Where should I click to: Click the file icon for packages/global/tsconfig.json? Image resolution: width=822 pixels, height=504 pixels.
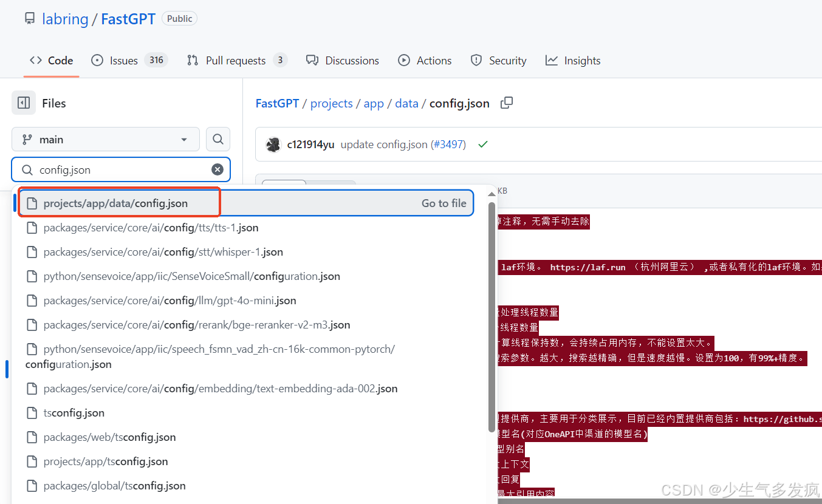pos(32,486)
